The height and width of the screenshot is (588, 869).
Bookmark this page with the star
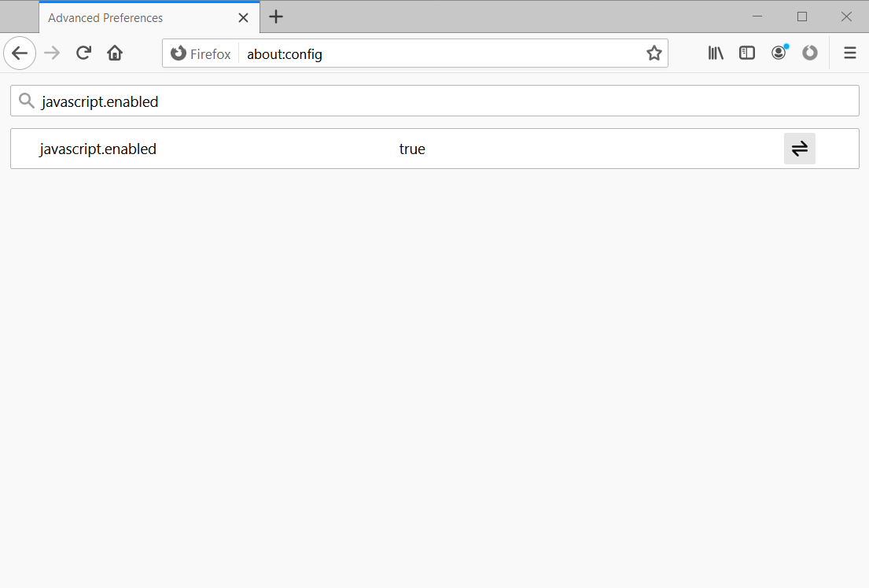click(654, 53)
